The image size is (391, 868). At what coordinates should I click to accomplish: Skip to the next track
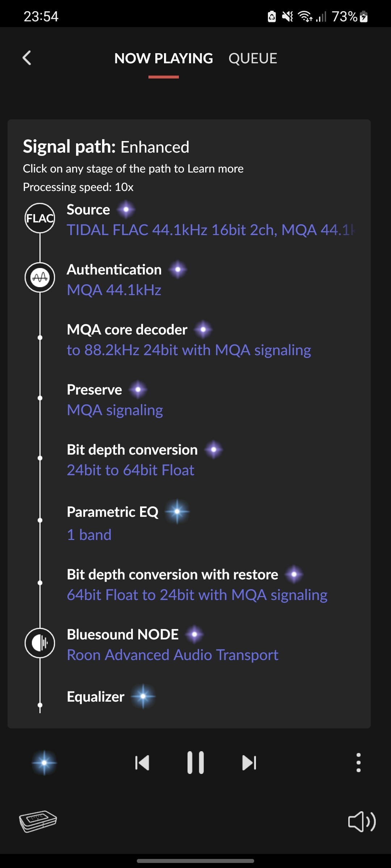point(249,763)
